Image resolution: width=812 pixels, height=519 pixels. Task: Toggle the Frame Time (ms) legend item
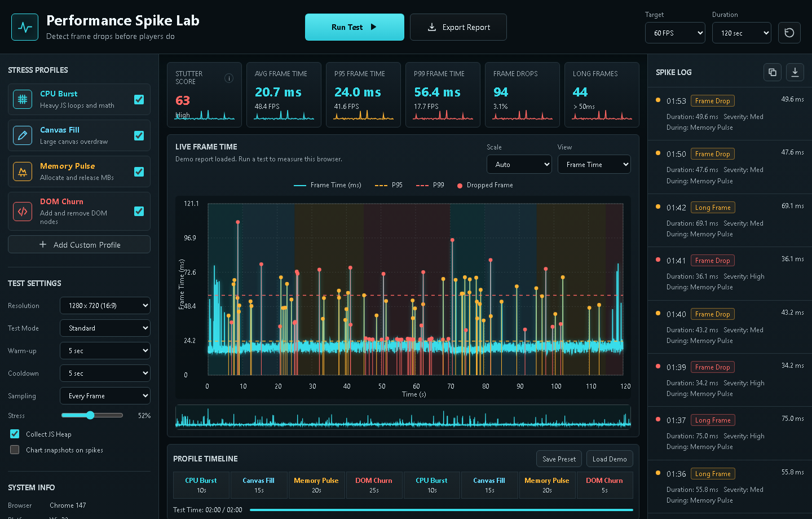328,185
